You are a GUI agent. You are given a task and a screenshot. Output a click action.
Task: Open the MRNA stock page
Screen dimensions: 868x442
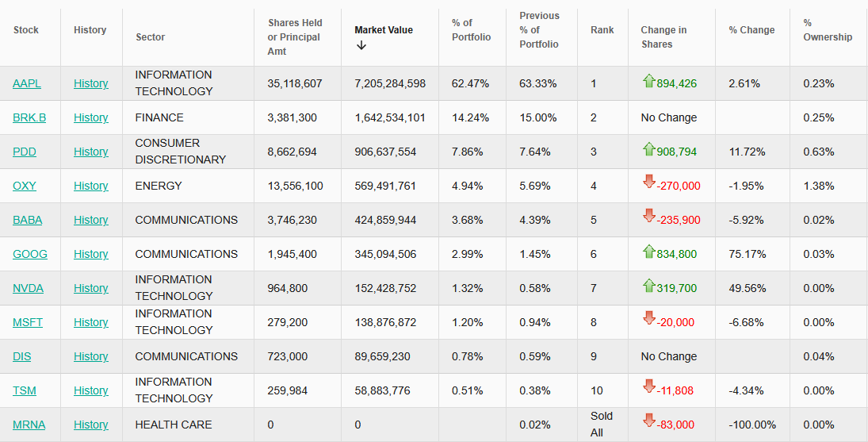click(29, 425)
